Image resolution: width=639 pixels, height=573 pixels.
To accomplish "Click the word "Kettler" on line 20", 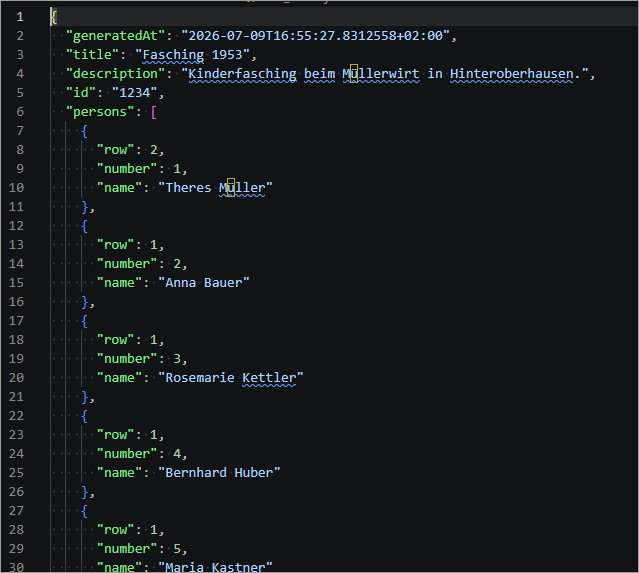I will (269, 378).
